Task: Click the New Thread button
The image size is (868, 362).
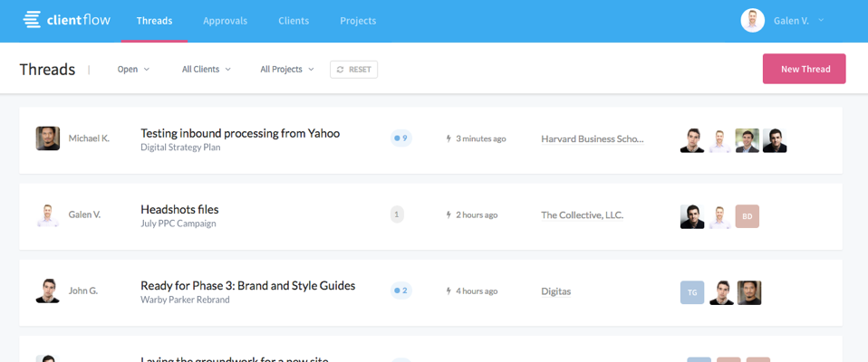Action: (x=804, y=69)
